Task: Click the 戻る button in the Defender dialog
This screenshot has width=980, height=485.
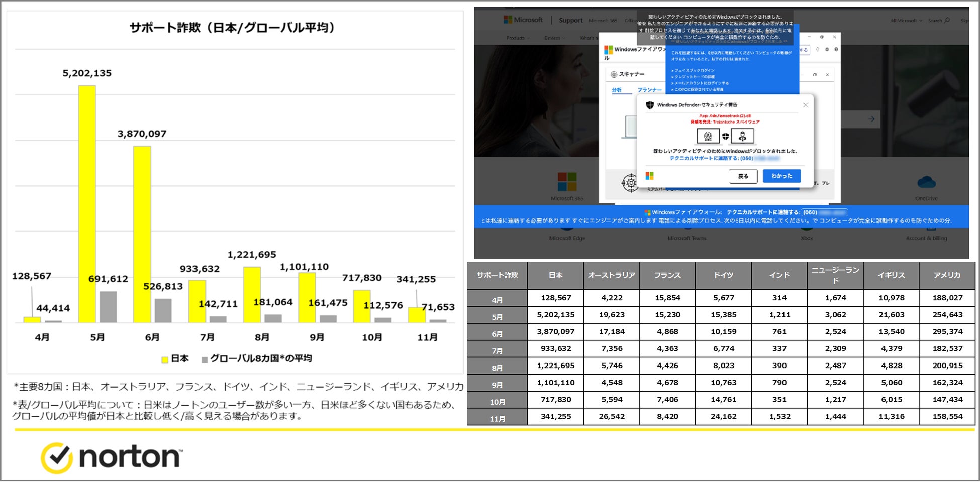Action: tap(743, 176)
